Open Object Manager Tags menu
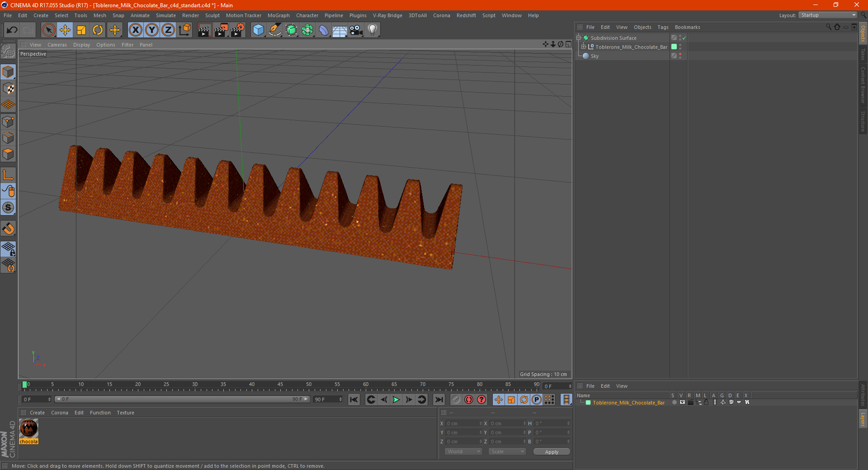This screenshot has width=868, height=470. [x=663, y=27]
